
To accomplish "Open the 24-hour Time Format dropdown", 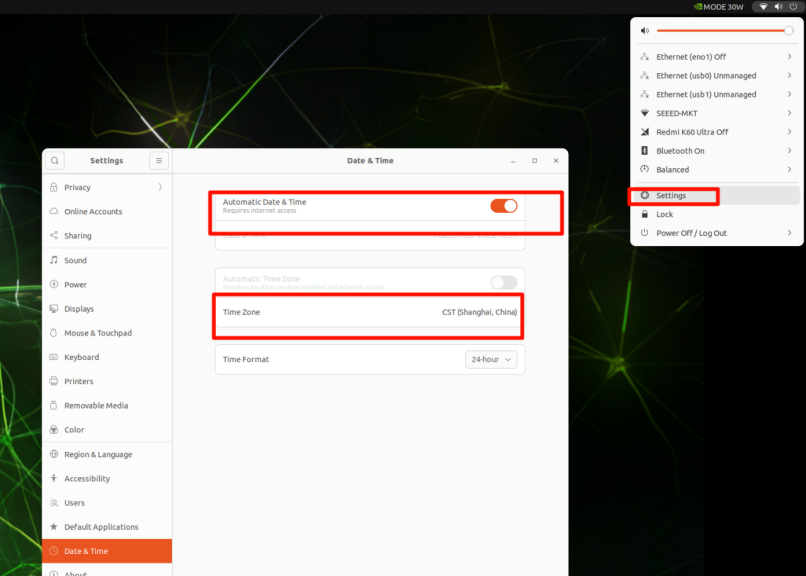I will click(x=491, y=359).
